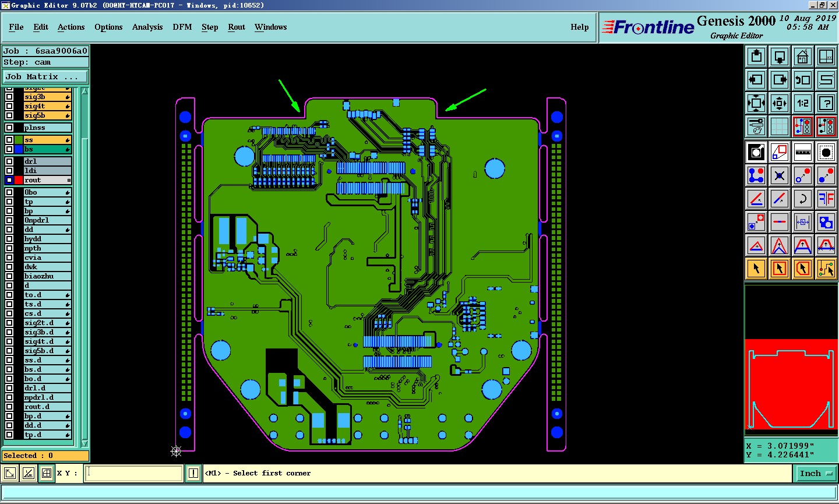Click the red board overview thumbnail
This screenshot has width=839, height=504.
tap(791, 385)
